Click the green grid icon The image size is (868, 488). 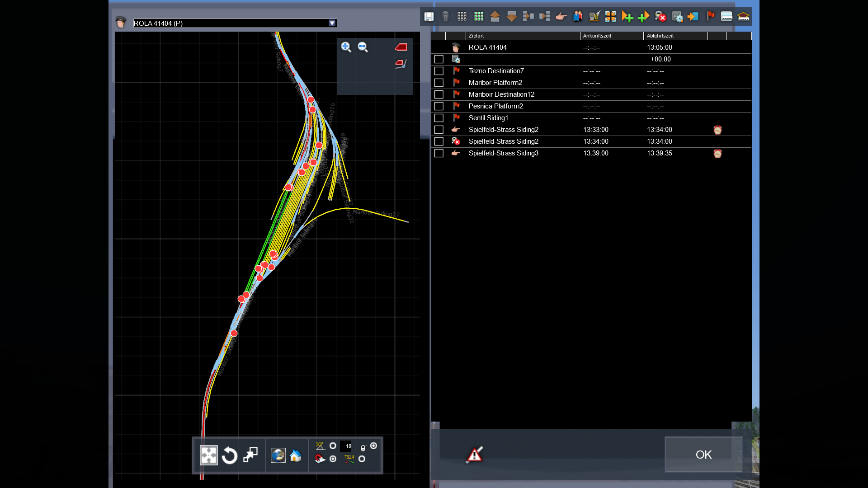pos(479,17)
